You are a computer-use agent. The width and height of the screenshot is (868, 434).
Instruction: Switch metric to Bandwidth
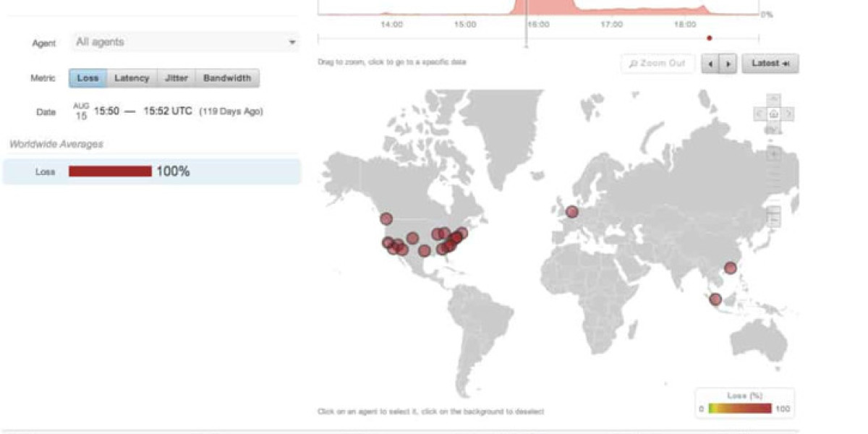[227, 78]
